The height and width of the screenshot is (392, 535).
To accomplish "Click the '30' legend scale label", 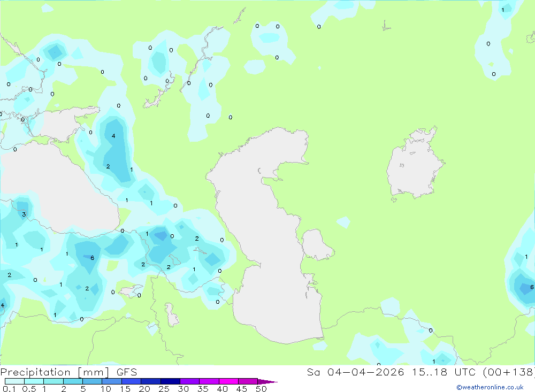I will click(x=183, y=389).
